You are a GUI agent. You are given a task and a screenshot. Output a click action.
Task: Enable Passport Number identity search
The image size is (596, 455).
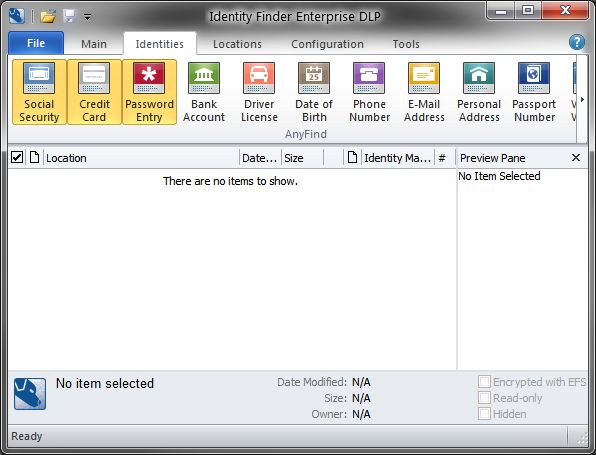click(534, 92)
